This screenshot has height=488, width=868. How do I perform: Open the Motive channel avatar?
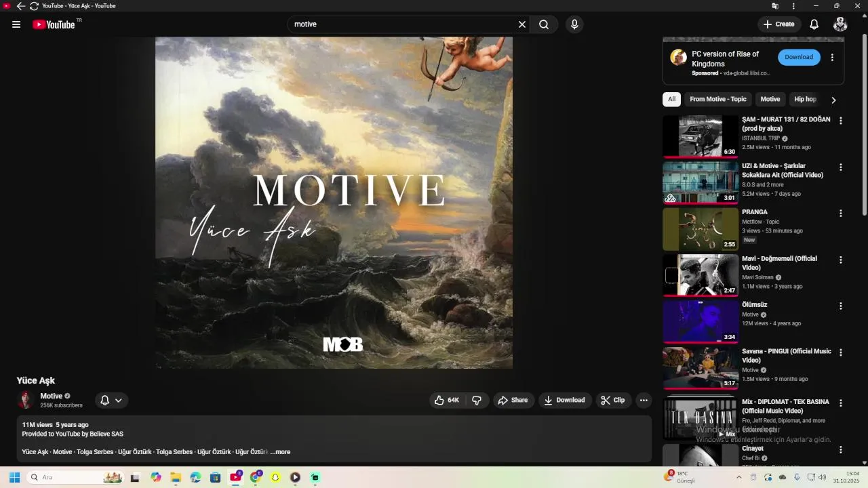pyautogui.click(x=26, y=400)
